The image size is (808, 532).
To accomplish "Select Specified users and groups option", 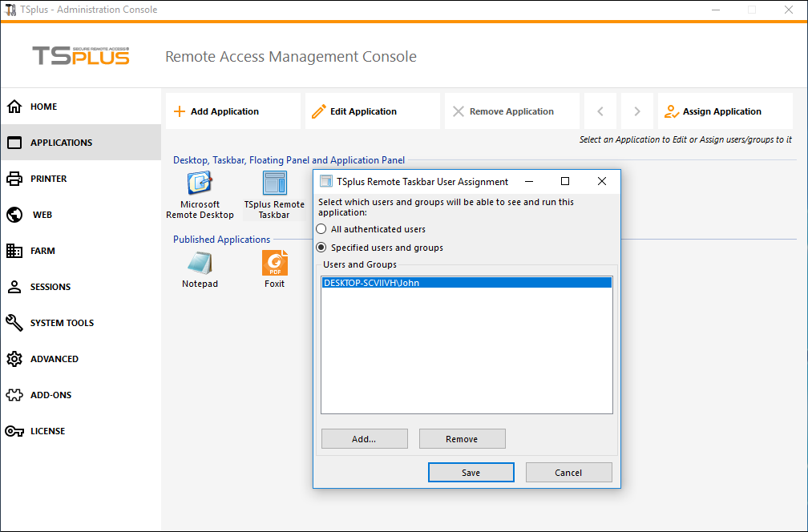I will [x=322, y=248].
